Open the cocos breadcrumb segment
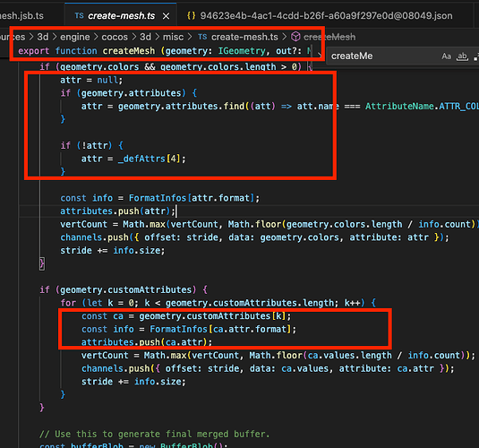Image resolution: width=479 pixels, height=448 pixels. pos(115,37)
